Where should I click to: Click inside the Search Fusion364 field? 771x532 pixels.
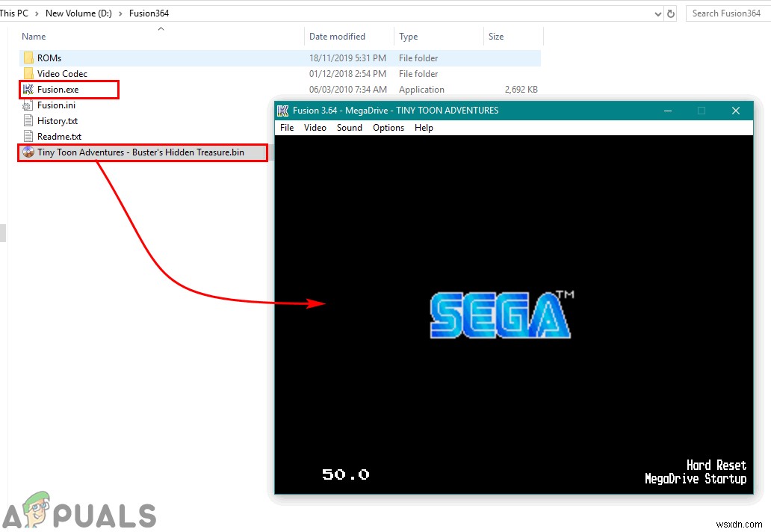[726, 13]
